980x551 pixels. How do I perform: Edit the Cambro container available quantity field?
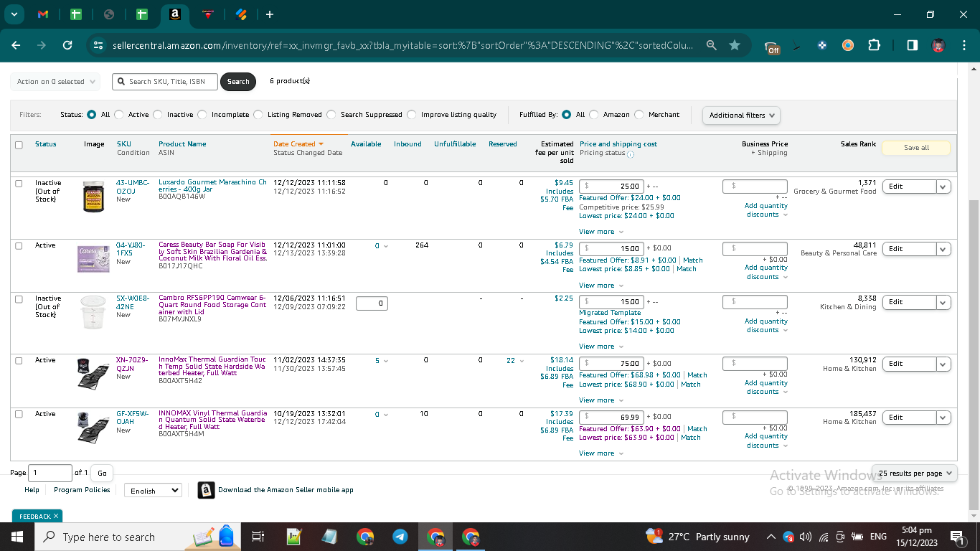[372, 303]
